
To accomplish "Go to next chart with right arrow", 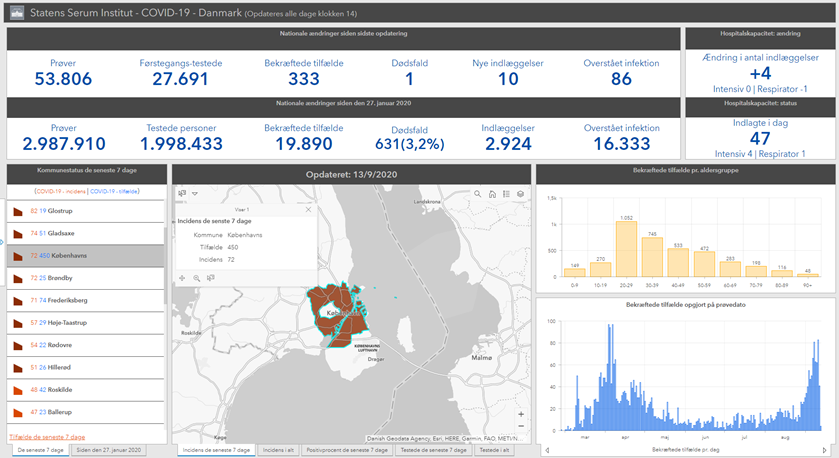I will (x=825, y=451).
